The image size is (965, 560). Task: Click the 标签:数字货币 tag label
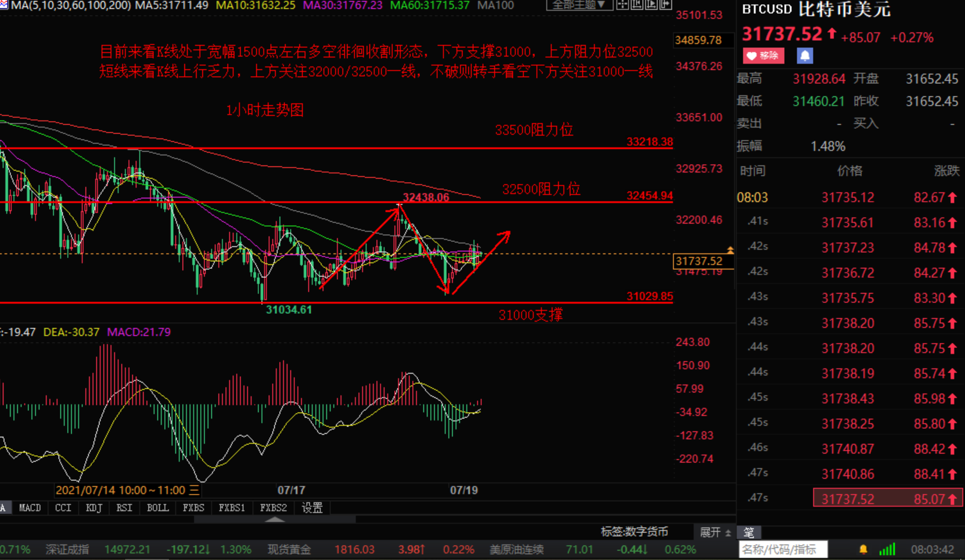(x=634, y=532)
